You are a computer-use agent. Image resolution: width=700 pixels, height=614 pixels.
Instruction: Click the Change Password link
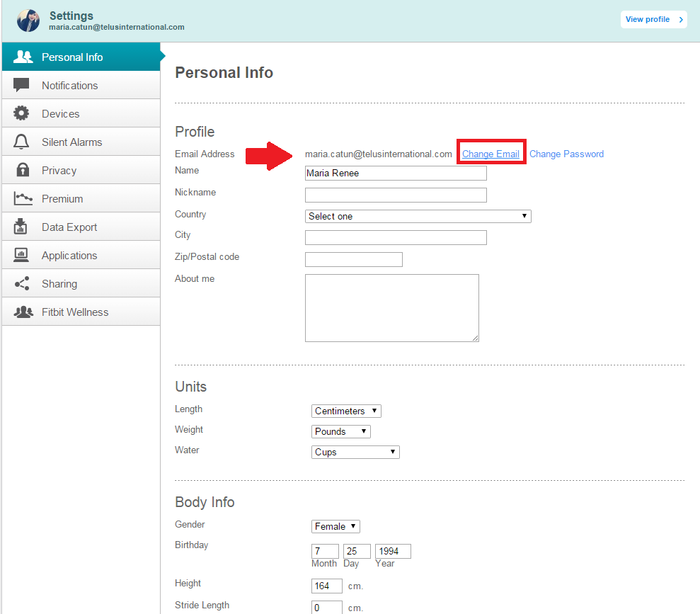(x=566, y=154)
